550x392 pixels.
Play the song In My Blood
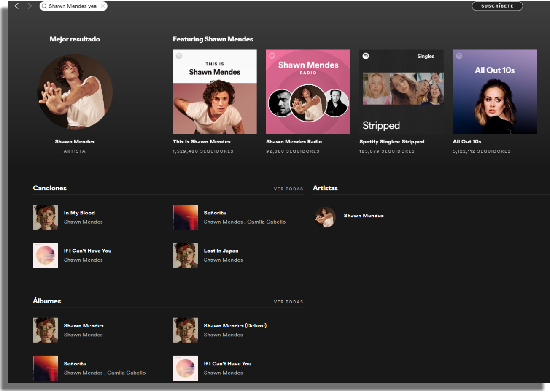coord(79,213)
